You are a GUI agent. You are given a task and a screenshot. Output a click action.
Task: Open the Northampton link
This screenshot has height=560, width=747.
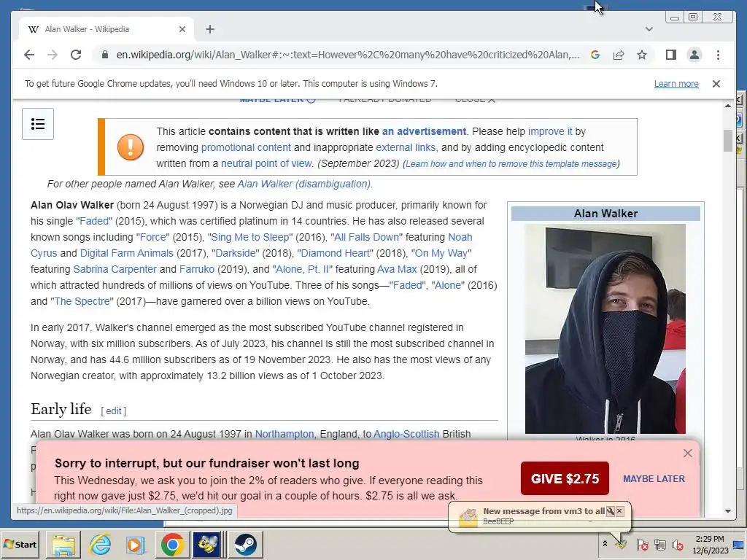pyautogui.click(x=285, y=435)
